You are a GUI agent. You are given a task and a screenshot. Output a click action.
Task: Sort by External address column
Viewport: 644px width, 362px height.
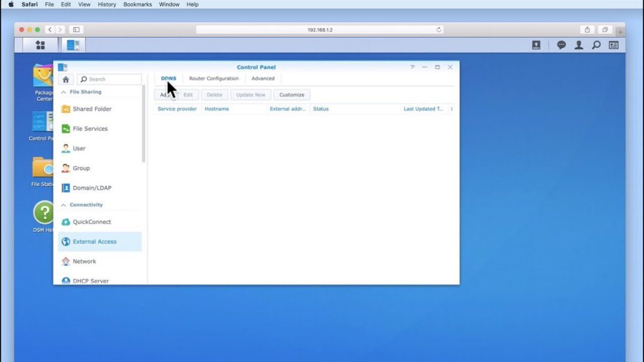click(288, 109)
